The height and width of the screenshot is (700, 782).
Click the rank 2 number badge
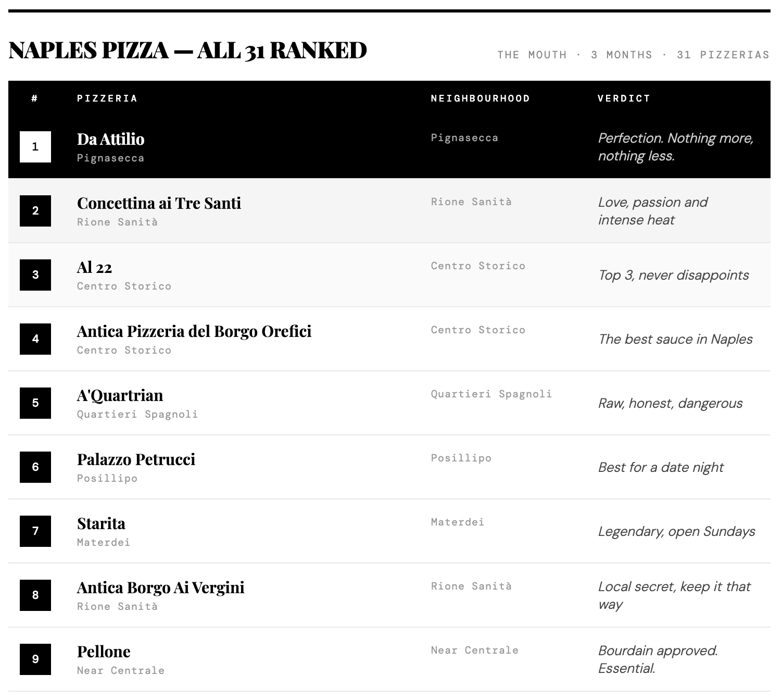point(35,211)
